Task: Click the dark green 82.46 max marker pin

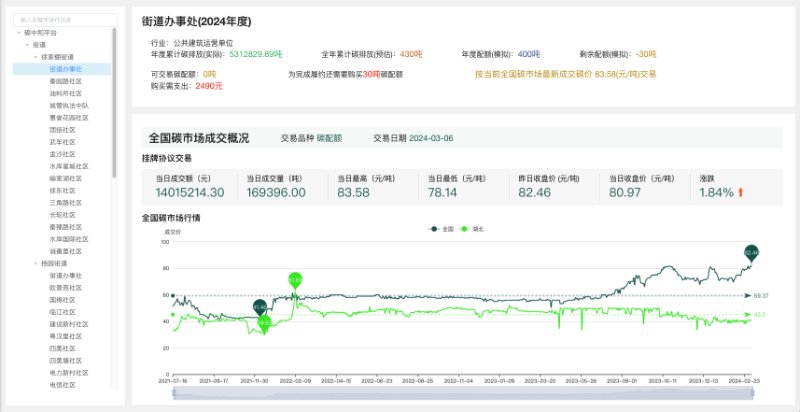Action: pyautogui.click(x=753, y=253)
